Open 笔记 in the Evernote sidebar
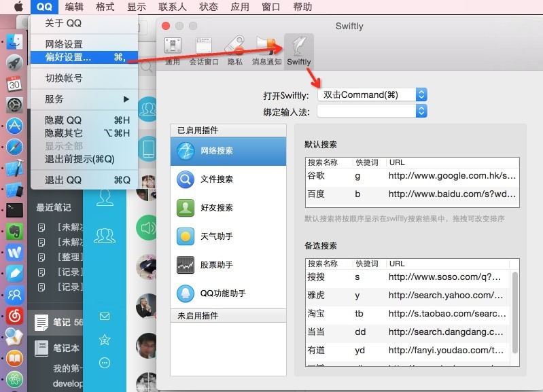Screen dimensions: 543x392 (56, 323)
